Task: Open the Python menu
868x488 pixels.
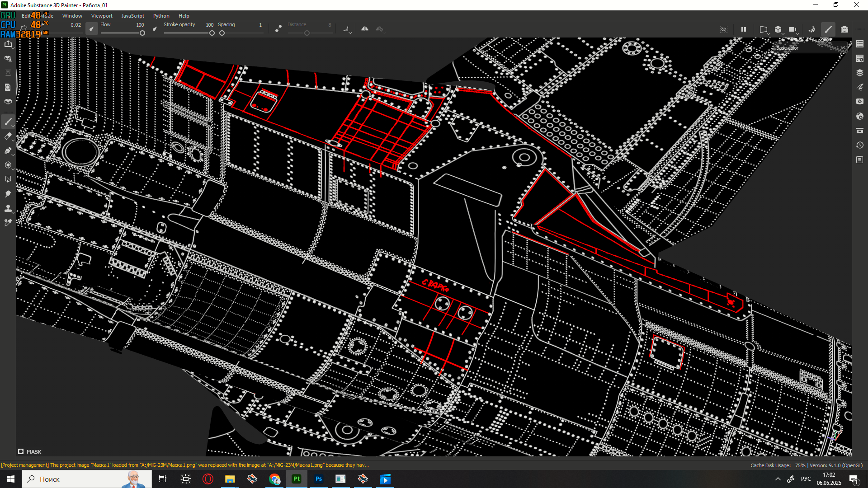Action: (x=161, y=16)
